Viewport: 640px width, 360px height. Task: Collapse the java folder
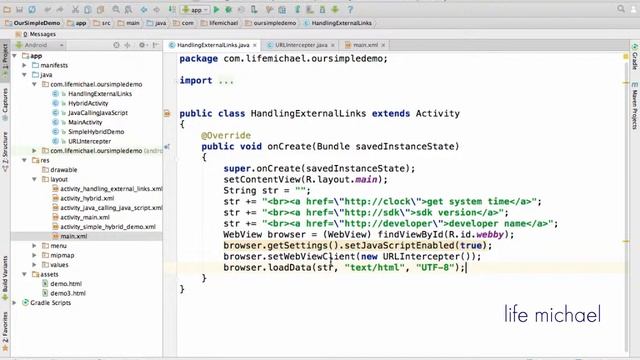pyautogui.click(x=24, y=75)
